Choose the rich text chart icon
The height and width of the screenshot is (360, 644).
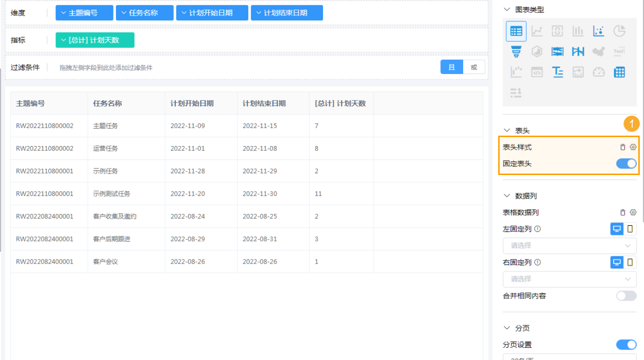[x=558, y=72]
